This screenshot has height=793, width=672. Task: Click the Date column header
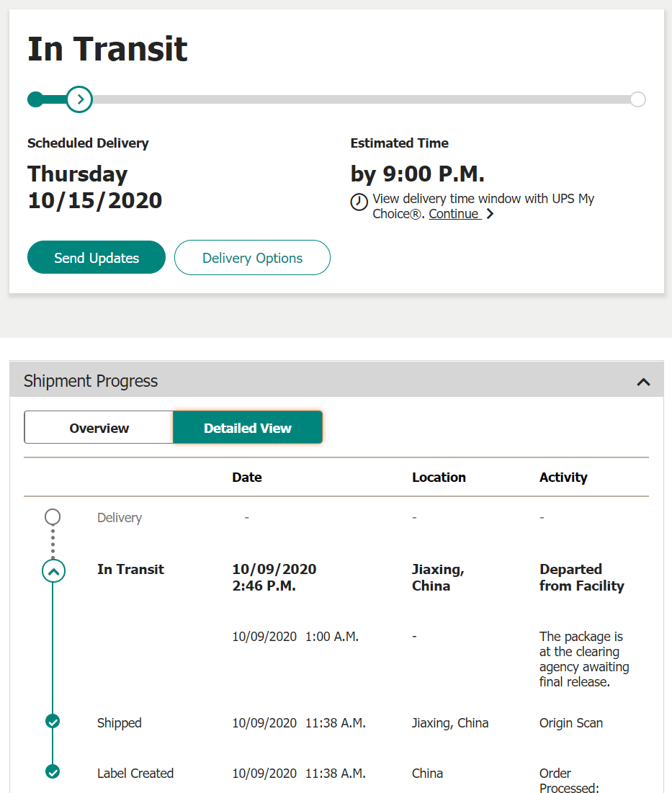[247, 478]
